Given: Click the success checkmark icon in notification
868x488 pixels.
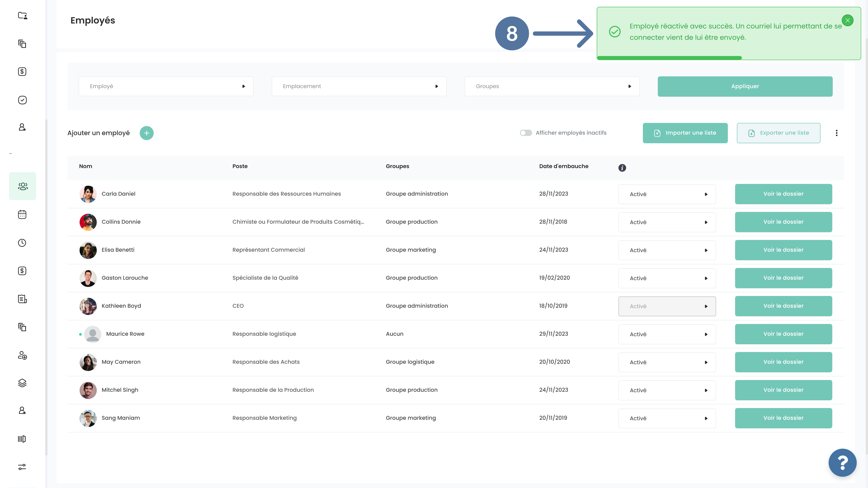Looking at the screenshot, I should [x=615, y=32].
